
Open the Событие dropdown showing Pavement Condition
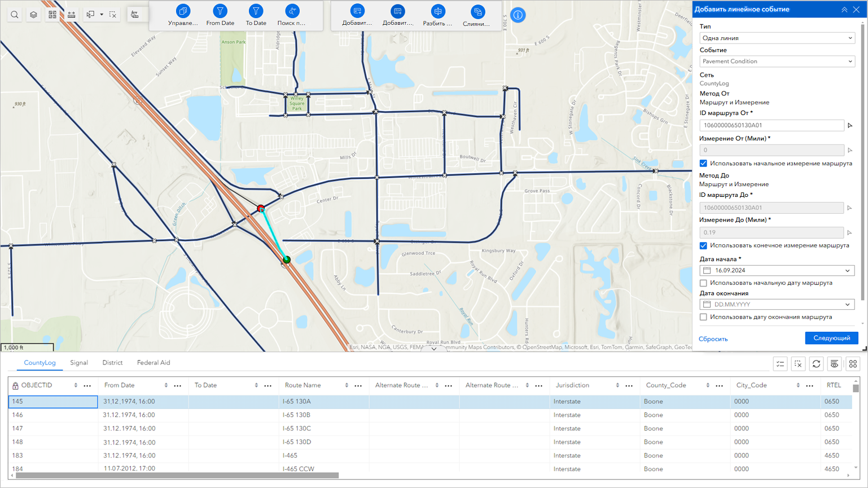pos(777,61)
